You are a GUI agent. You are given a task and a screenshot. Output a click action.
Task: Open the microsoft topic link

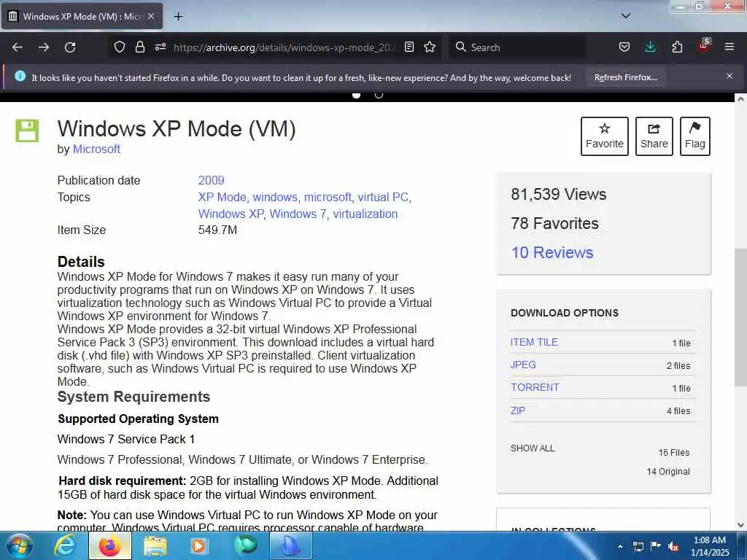tap(328, 197)
